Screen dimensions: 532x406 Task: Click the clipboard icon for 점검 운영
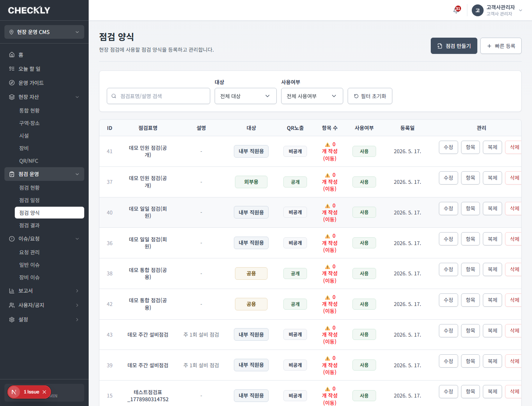12,174
